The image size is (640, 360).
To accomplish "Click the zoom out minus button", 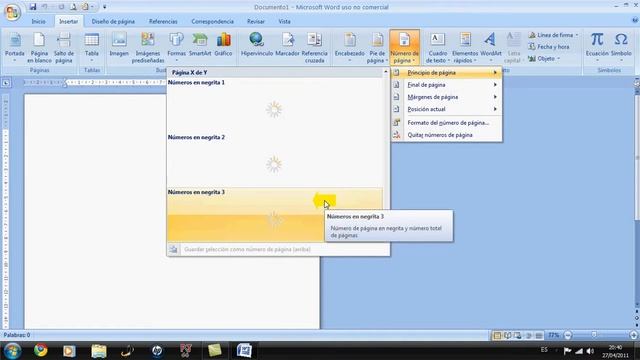I will 568,335.
